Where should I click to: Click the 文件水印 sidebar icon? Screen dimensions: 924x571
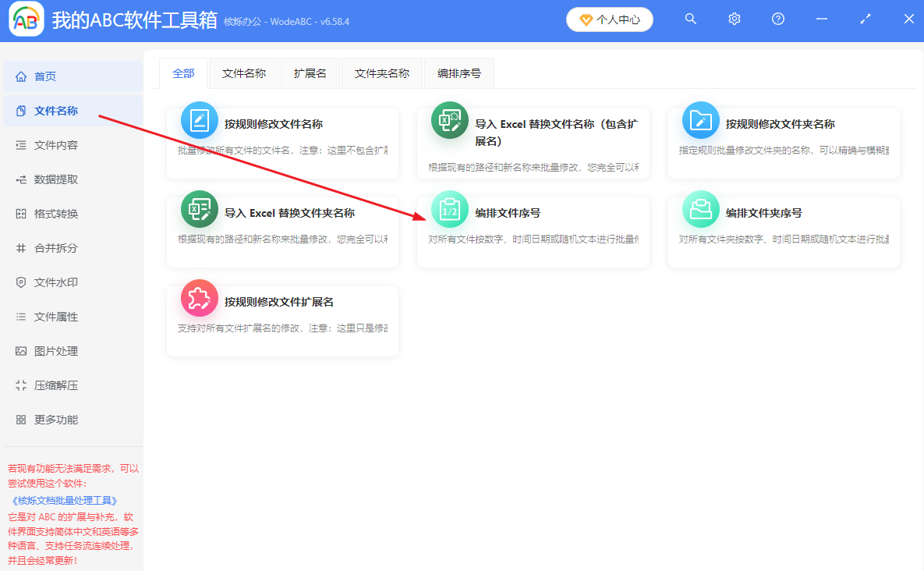point(21,282)
